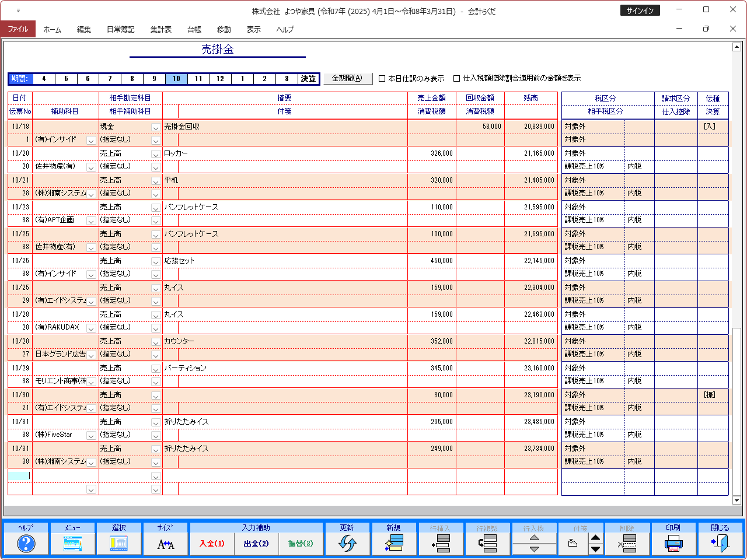The height and width of the screenshot is (560, 747).
Task: Open the 集計表 menu
Action: 160,29
